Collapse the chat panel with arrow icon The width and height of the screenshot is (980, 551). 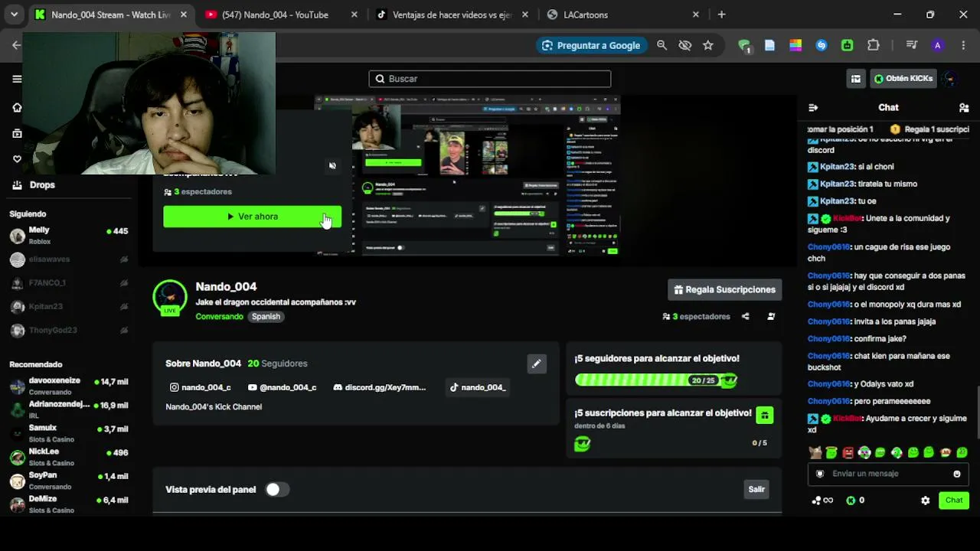pos(813,108)
